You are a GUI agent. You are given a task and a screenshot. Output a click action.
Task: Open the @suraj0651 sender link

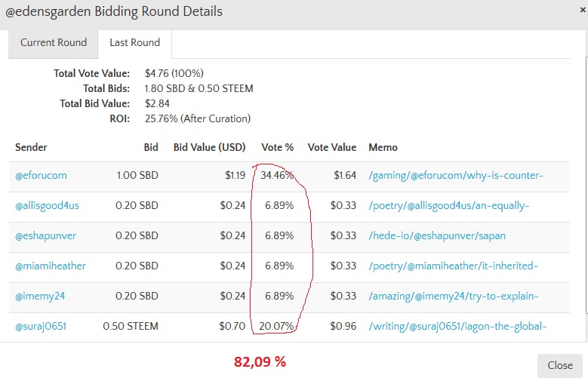click(x=41, y=326)
